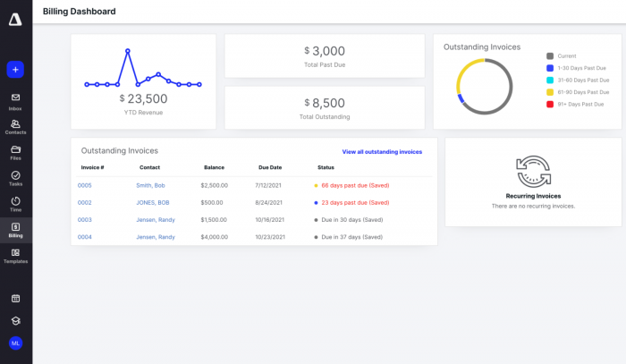Open invoice 0002
Viewport: 626px width, 364px height.
click(84, 202)
